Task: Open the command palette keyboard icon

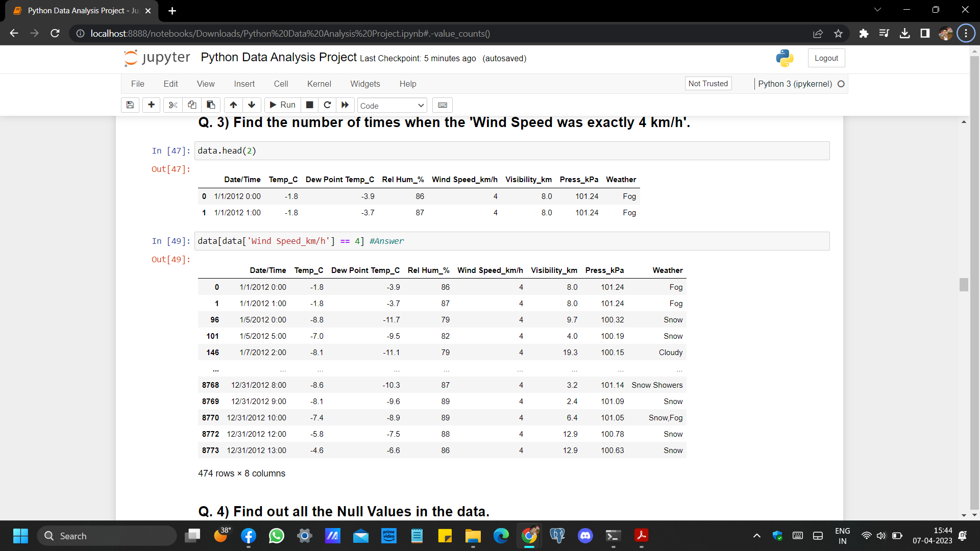Action: [x=443, y=105]
